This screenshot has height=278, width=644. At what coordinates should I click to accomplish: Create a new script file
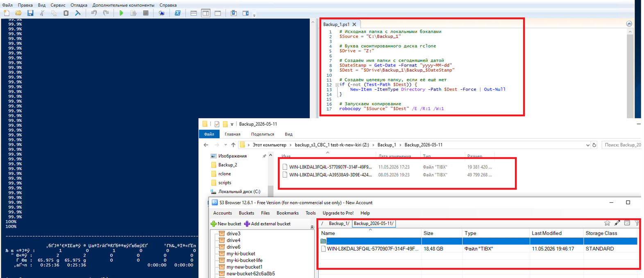coord(7,13)
